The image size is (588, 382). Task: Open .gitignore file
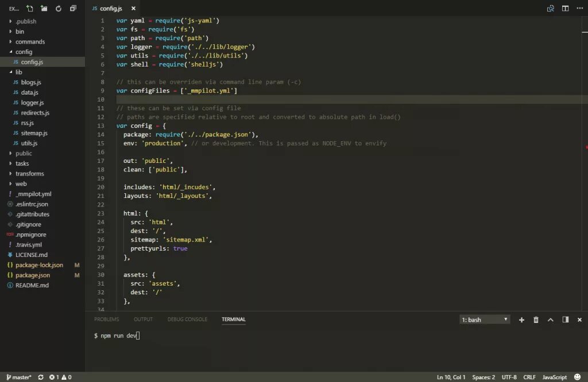pos(42,224)
